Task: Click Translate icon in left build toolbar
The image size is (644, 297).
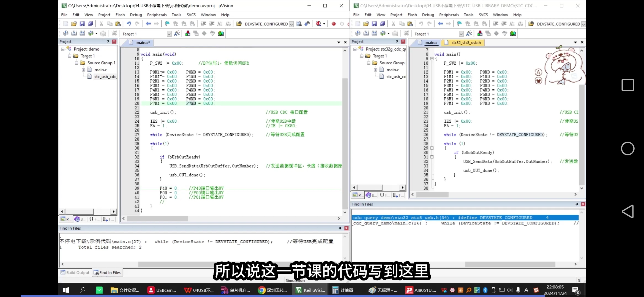Action: pyautogui.click(x=66, y=34)
